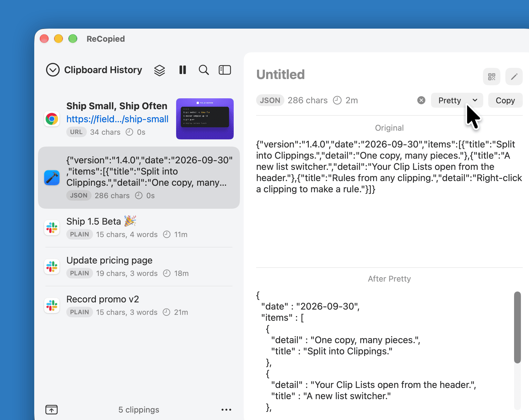The image size is (529, 420).
Task: Click the URL type badge
Action: pyautogui.click(x=76, y=132)
